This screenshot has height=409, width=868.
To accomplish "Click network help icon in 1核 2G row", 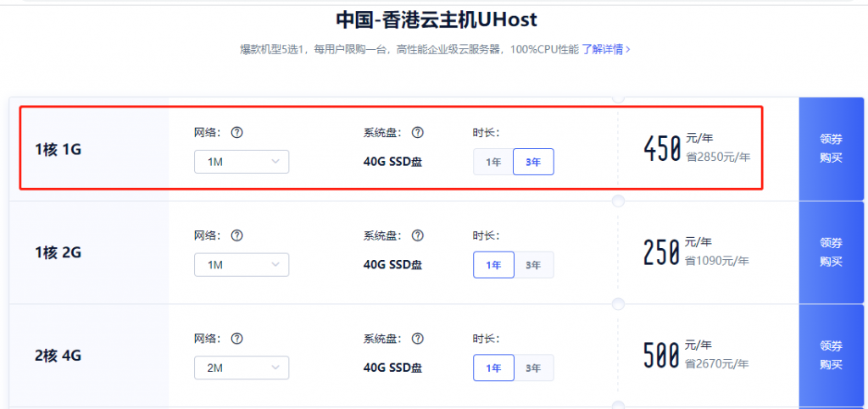I will tap(237, 235).
